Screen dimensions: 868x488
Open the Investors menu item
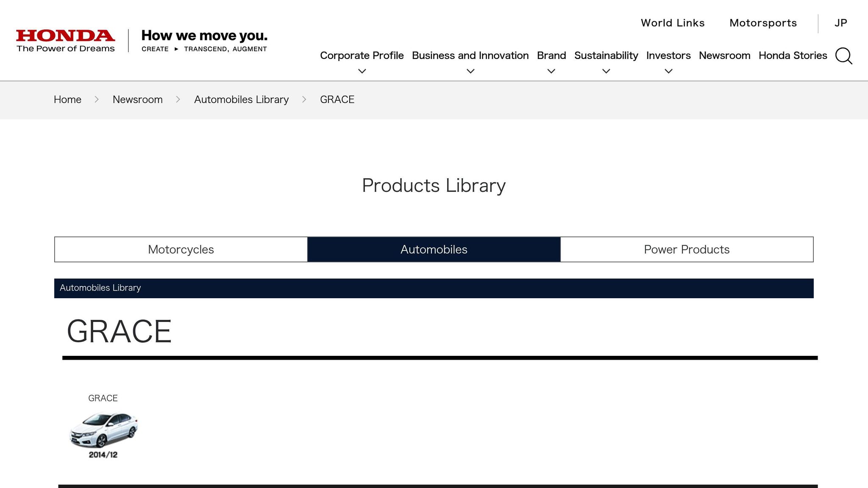coord(668,55)
